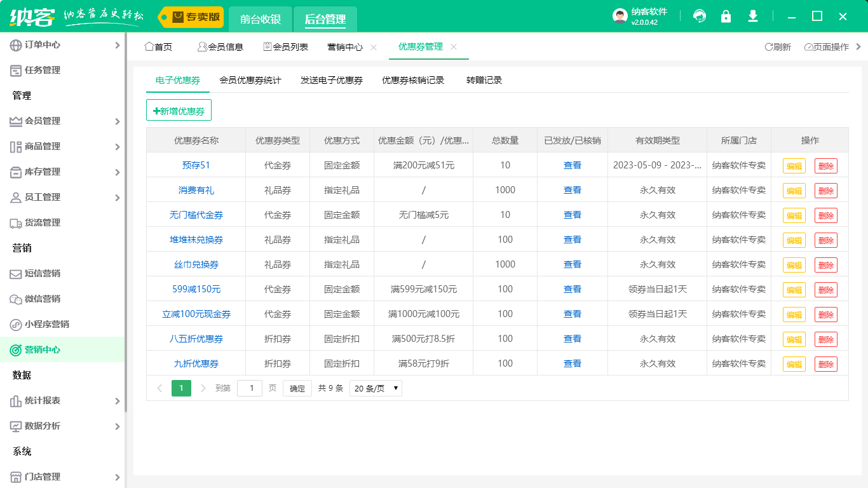The height and width of the screenshot is (488, 868).
Task: Click the page number input field
Action: coord(250,388)
